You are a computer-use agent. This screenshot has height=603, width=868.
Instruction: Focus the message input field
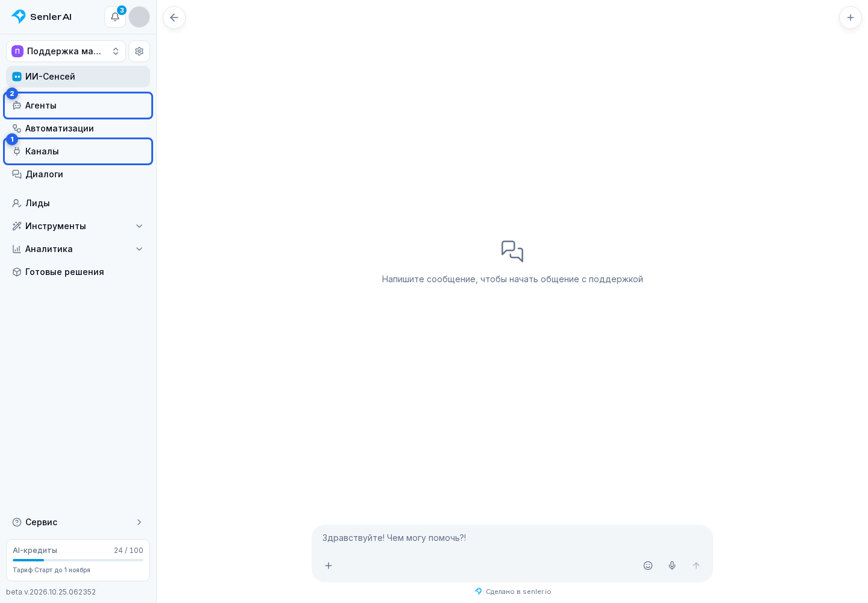pos(512,538)
